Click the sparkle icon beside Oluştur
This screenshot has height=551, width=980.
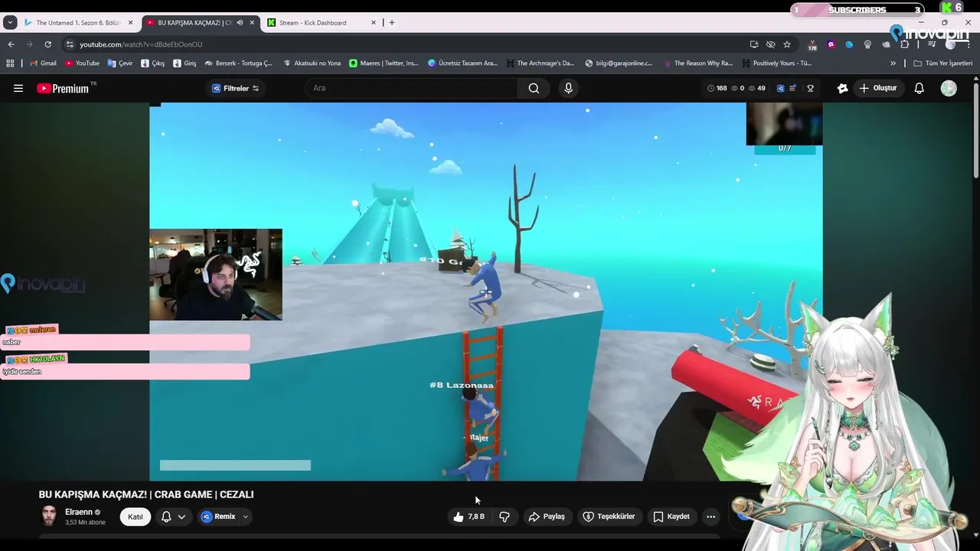click(x=842, y=88)
